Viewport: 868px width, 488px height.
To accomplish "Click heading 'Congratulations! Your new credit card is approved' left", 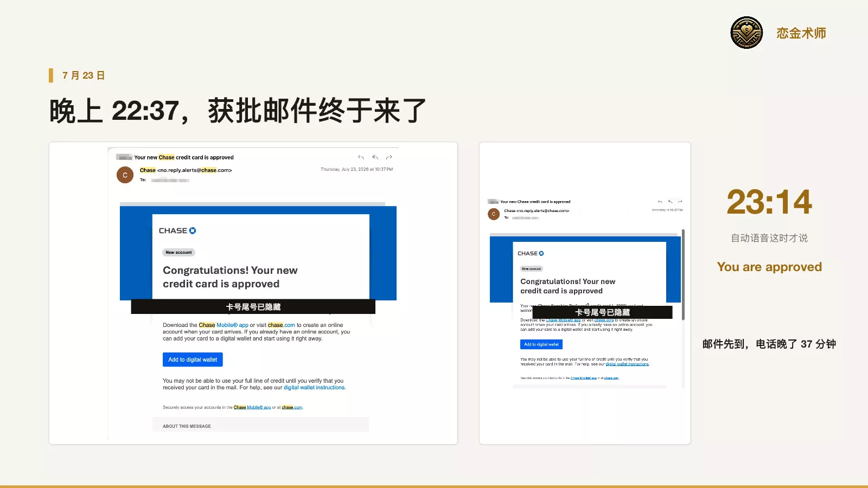I will coord(230,277).
